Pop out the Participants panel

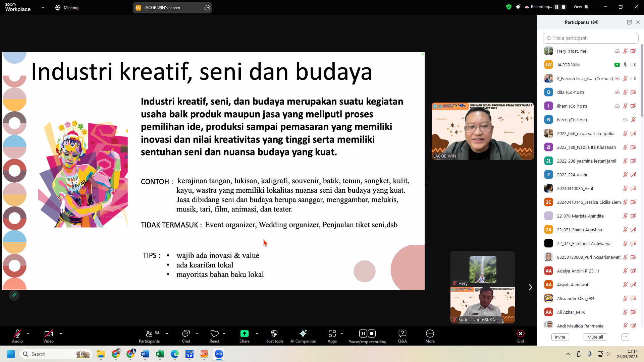coord(629,22)
